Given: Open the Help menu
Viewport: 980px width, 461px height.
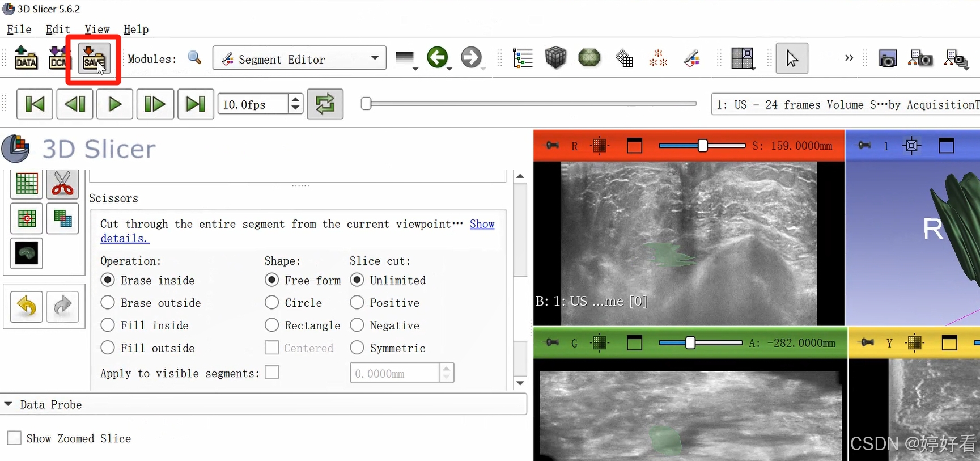Looking at the screenshot, I should click(136, 29).
